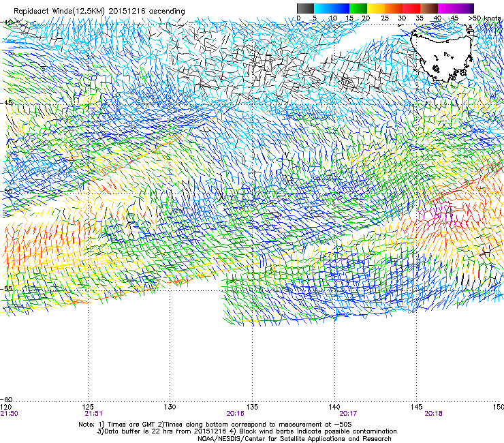Click the brown 35-40 knots color segment
This screenshot has height=443, width=504.
429,8
